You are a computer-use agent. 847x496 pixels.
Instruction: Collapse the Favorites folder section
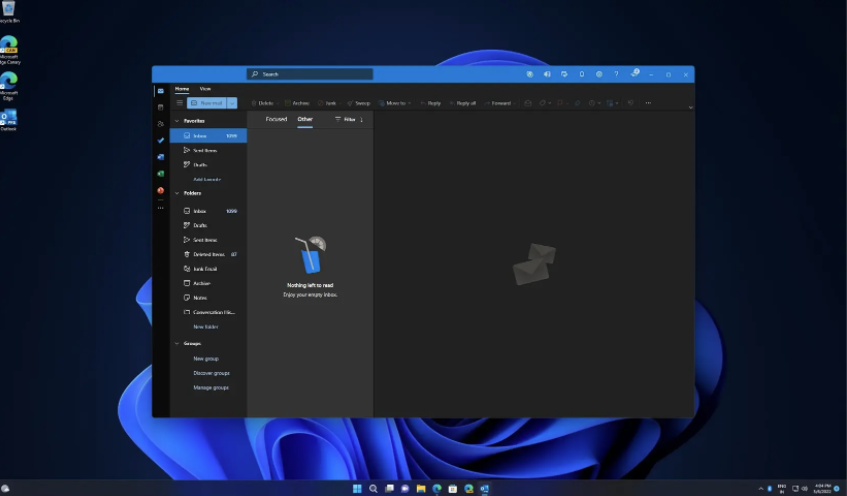pos(177,120)
